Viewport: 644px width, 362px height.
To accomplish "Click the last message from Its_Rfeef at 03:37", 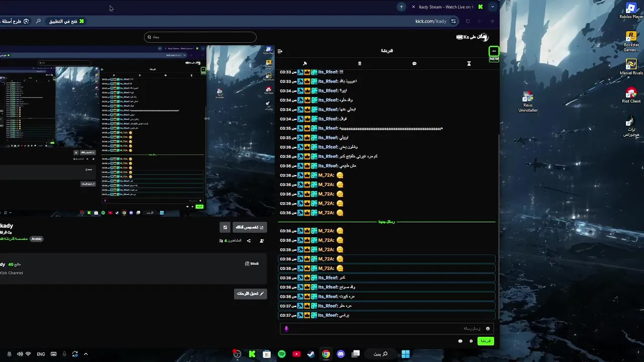I will 387,315.
